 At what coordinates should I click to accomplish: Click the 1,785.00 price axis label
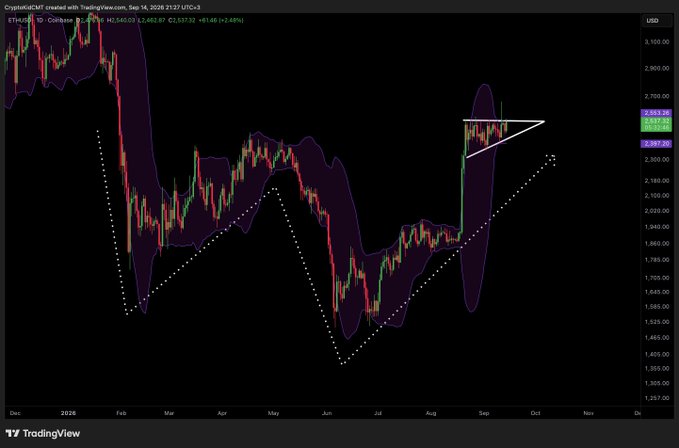pyautogui.click(x=657, y=260)
